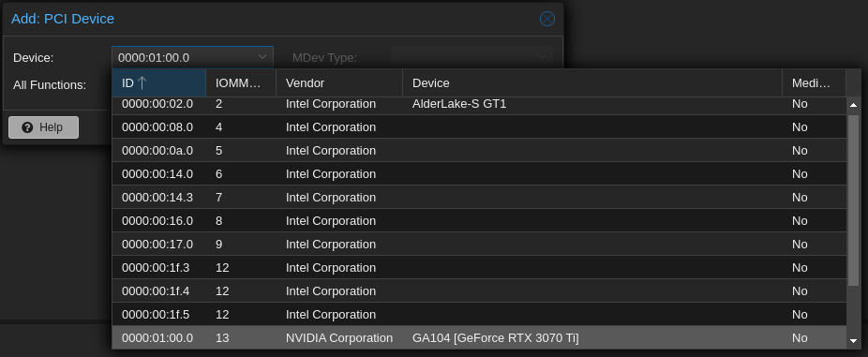
Task: Select the 0000:01:00.0 NVIDIA device row
Action: (x=479, y=337)
